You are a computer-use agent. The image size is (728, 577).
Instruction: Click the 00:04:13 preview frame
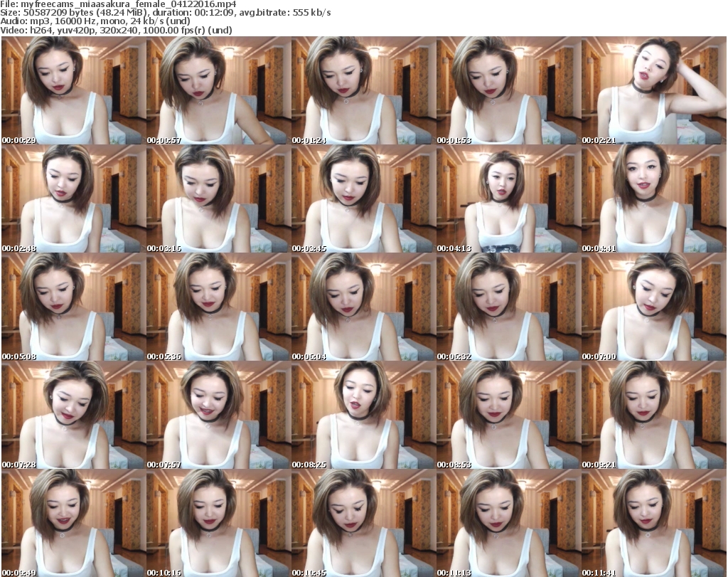tap(508, 199)
